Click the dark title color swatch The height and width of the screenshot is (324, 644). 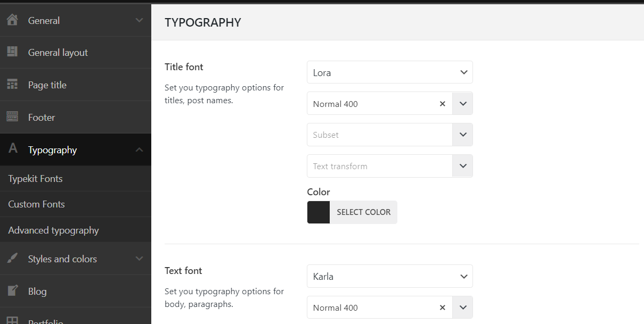pos(319,212)
